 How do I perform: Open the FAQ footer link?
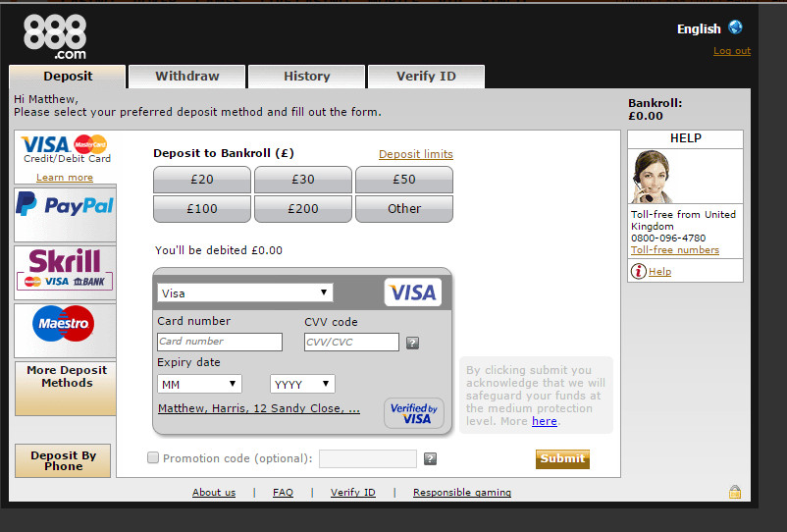[x=283, y=493]
